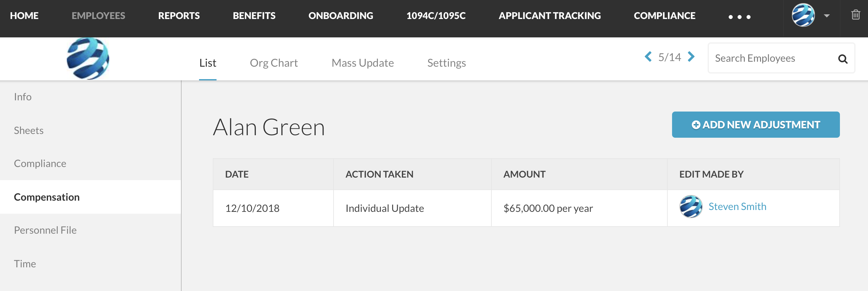Open the Steven Smith link
Screen dimensions: 868x291
click(x=737, y=206)
